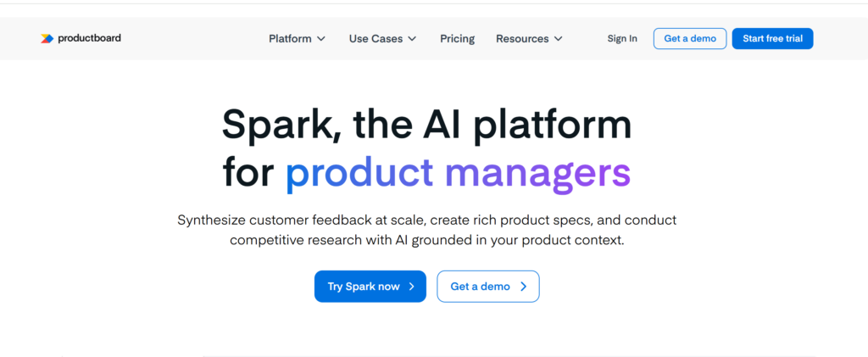Go to the Pricing page
This screenshot has height=357, width=868.
pyautogui.click(x=457, y=38)
